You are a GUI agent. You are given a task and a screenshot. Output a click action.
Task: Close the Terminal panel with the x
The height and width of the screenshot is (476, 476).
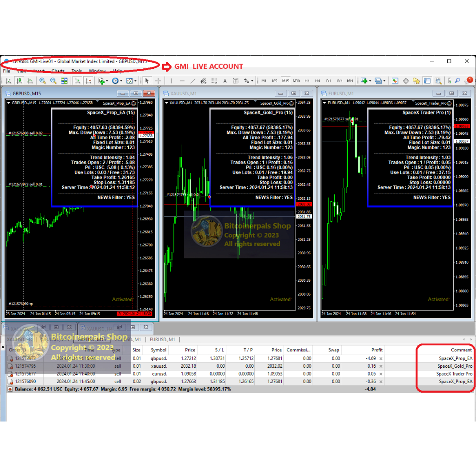tap(3, 347)
